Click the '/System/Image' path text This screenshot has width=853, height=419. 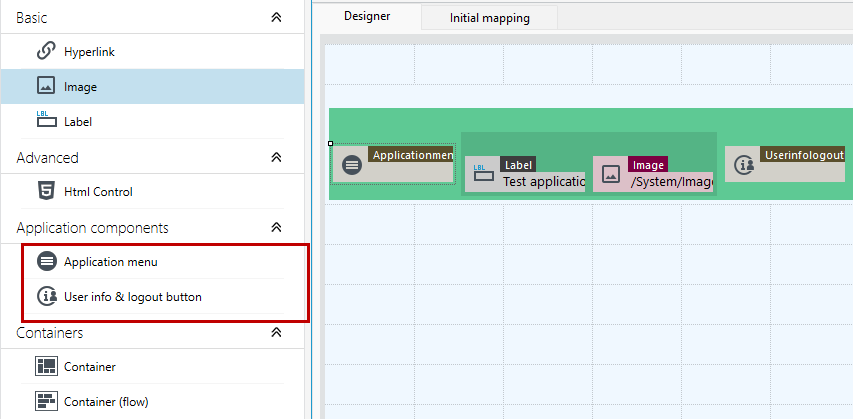(x=672, y=182)
